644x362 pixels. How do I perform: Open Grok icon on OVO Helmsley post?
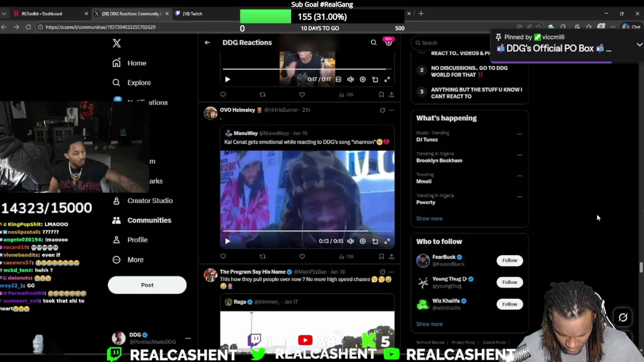tap(382, 110)
